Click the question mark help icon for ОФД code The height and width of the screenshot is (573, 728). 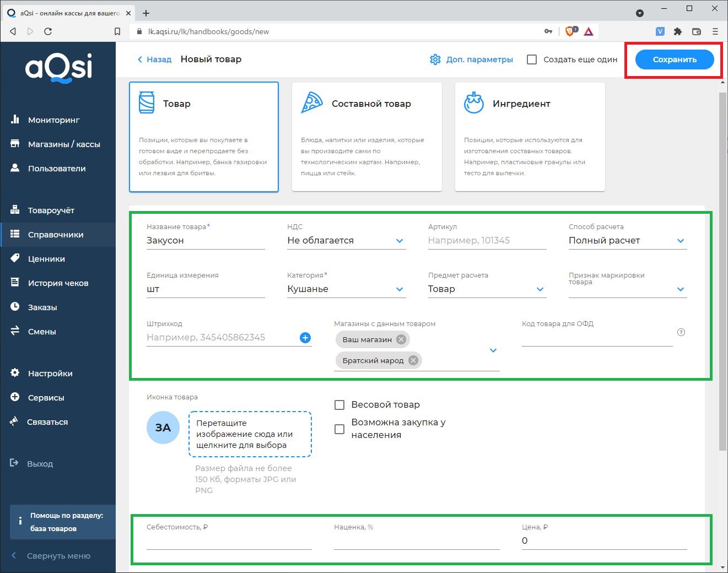click(x=681, y=332)
